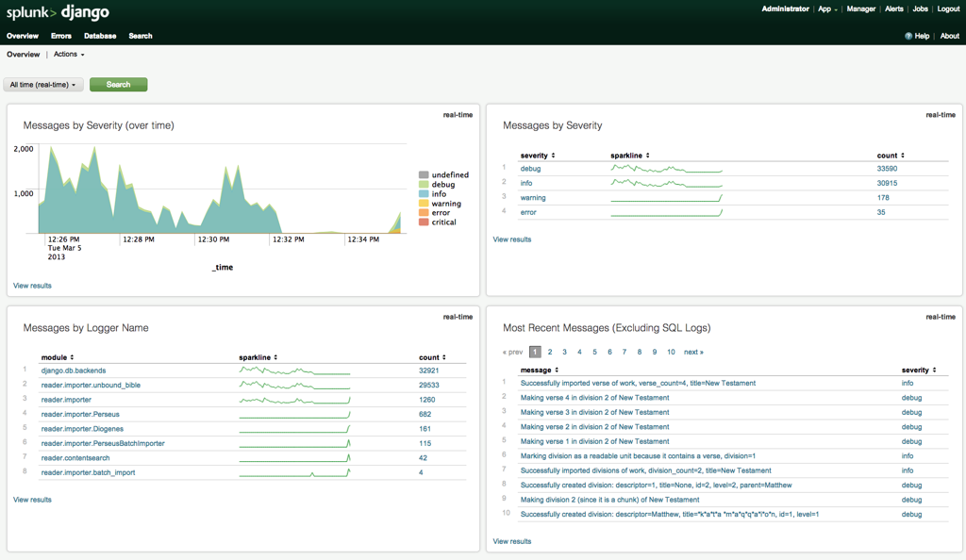This screenshot has width=966, height=560.
Task: Click the info severity row link
Action: tap(526, 184)
